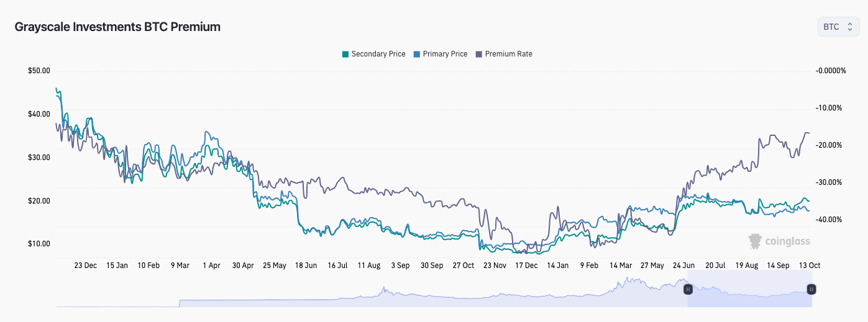The width and height of the screenshot is (868, 322).
Task: Click the highlighted range selection area
Action: tap(749, 288)
